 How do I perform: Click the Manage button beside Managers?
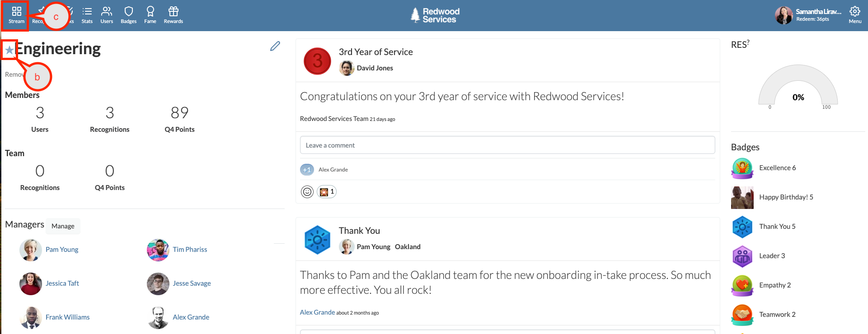point(63,226)
